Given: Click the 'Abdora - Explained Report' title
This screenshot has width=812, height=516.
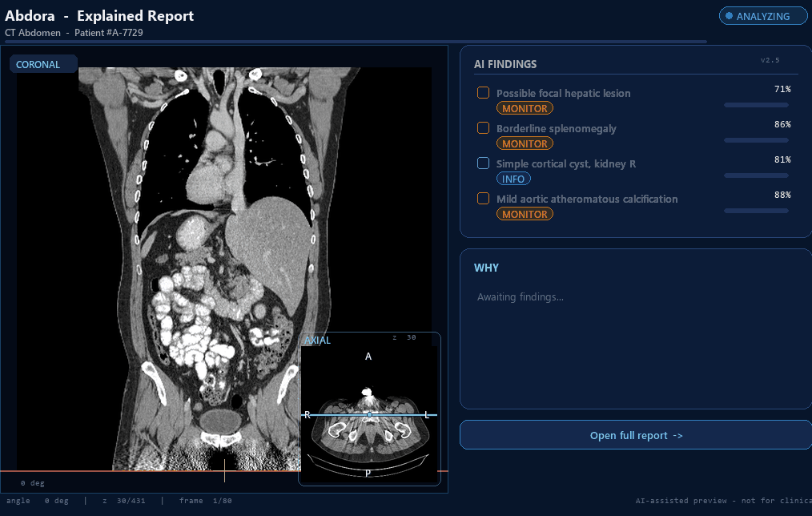Looking at the screenshot, I should point(99,16).
